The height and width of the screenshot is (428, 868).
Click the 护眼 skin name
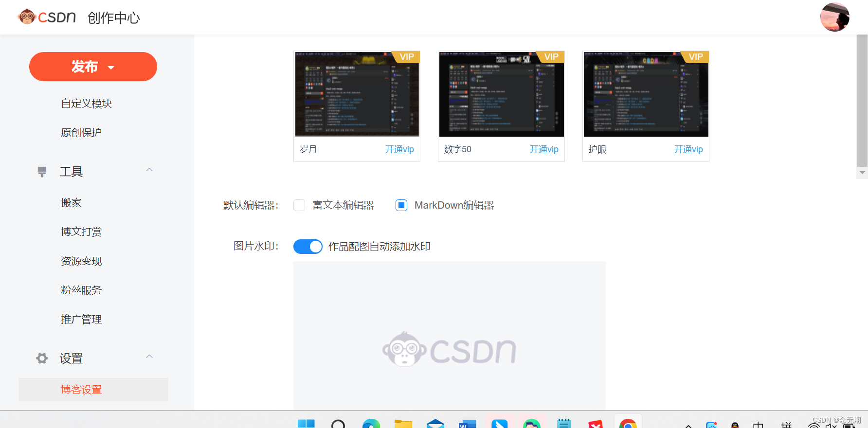(x=597, y=149)
